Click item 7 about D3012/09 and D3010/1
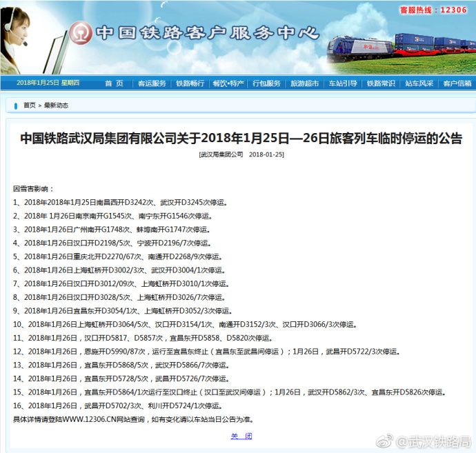 tap(121, 283)
